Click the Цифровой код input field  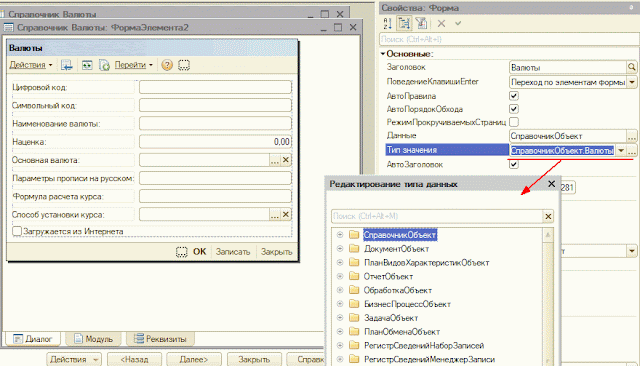coord(215,87)
